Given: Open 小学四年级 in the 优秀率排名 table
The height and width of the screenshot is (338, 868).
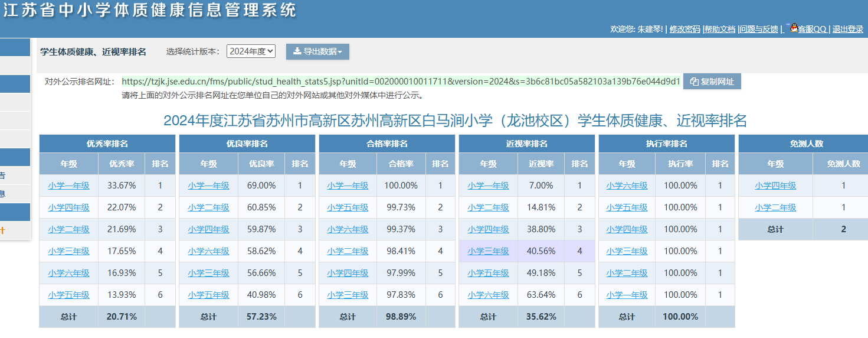Looking at the screenshot, I should (68, 207).
